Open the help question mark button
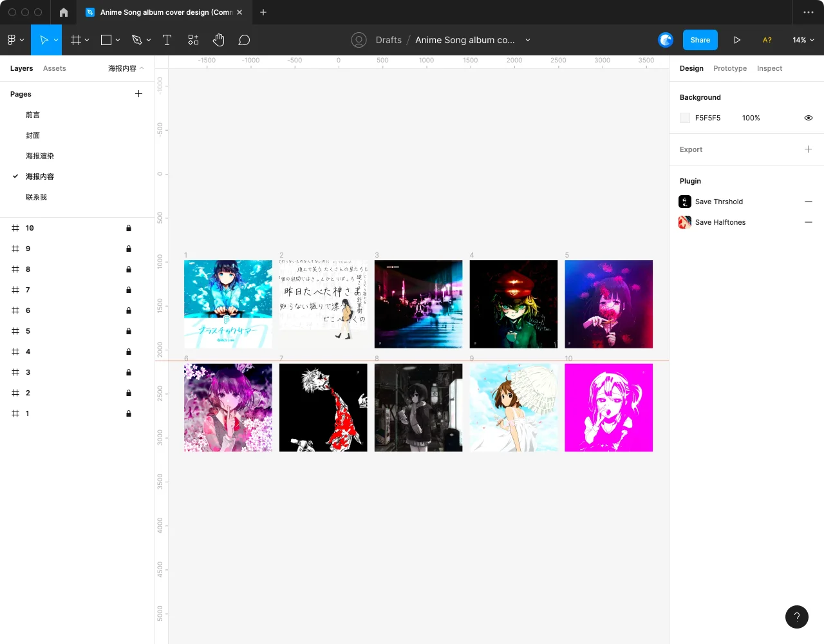 pyautogui.click(x=796, y=617)
